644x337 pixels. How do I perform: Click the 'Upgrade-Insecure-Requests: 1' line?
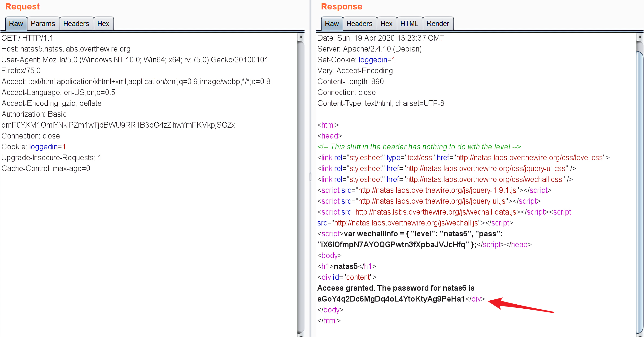click(52, 158)
